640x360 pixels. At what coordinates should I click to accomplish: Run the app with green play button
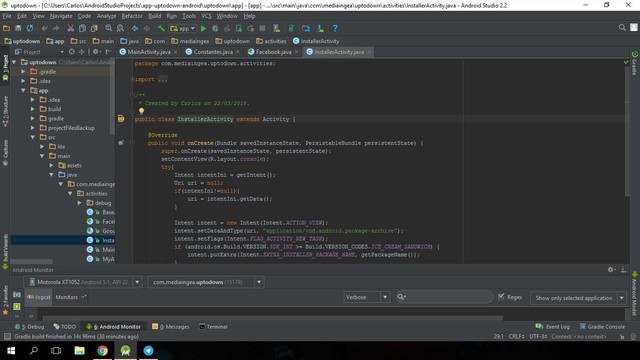(203, 29)
